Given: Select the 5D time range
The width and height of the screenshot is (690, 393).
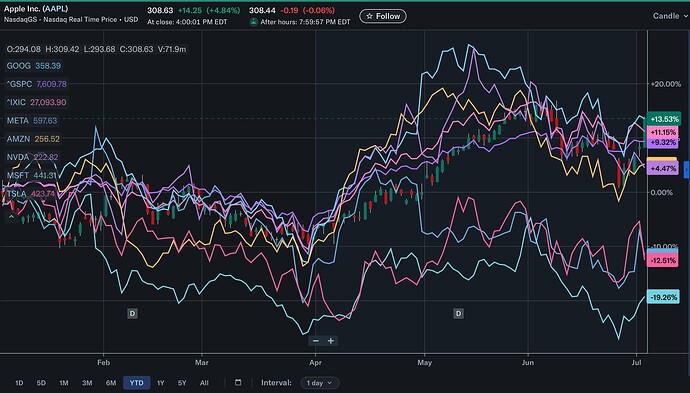Looking at the screenshot, I should pyautogui.click(x=41, y=383).
